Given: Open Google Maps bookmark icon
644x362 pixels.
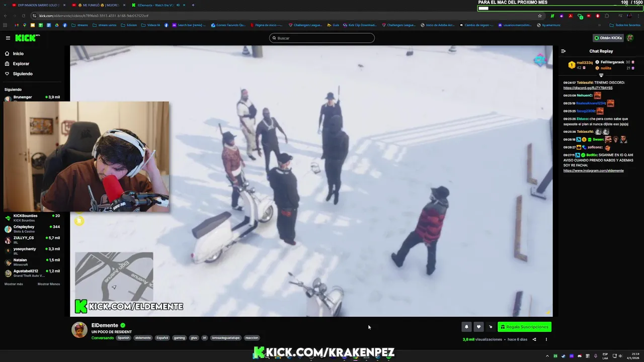Looking at the screenshot, I should pyautogui.click(x=25, y=25).
